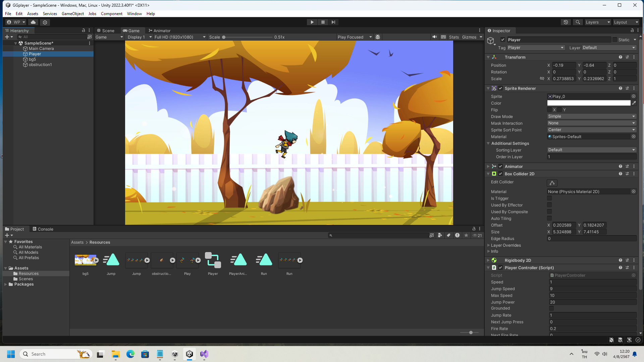Open the Visual Studio taskbar icon

pos(204,354)
